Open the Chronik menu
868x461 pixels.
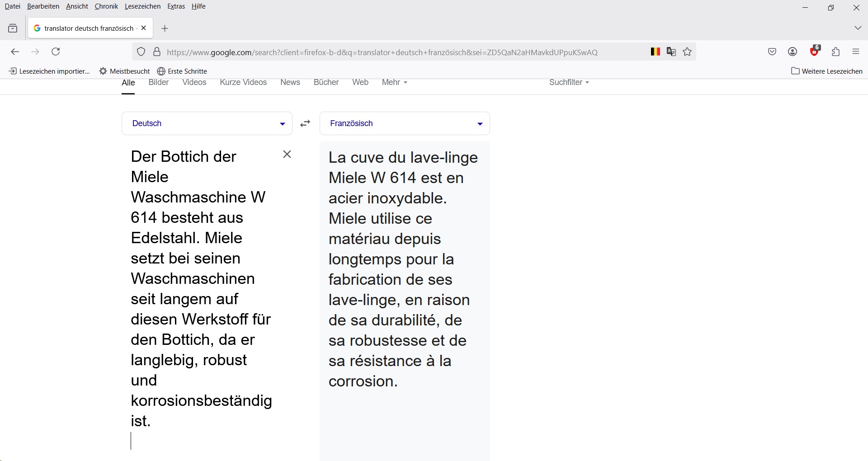tap(106, 6)
